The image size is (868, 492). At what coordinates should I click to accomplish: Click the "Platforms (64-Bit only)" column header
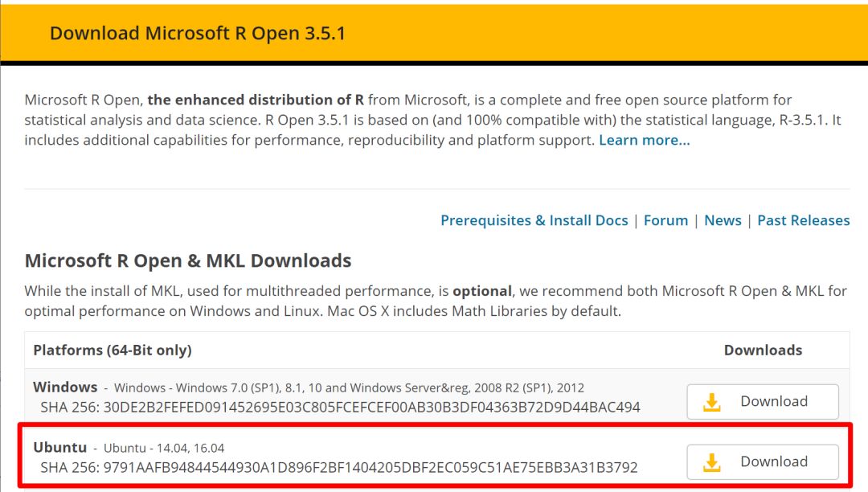click(x=113, y=350)
